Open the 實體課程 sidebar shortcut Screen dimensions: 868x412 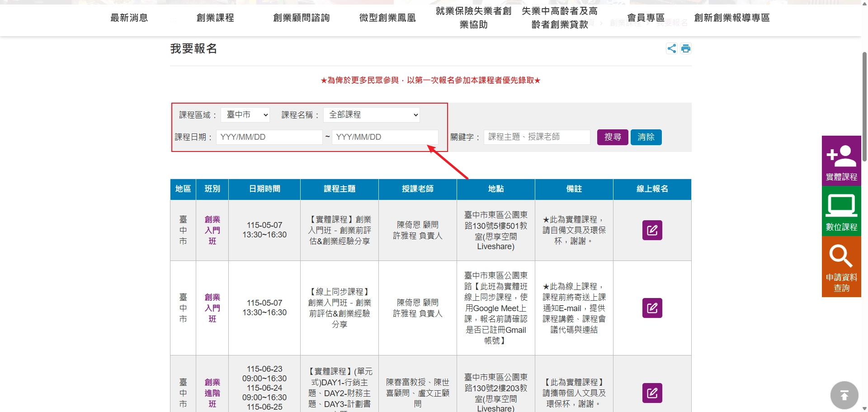point(841,161)
